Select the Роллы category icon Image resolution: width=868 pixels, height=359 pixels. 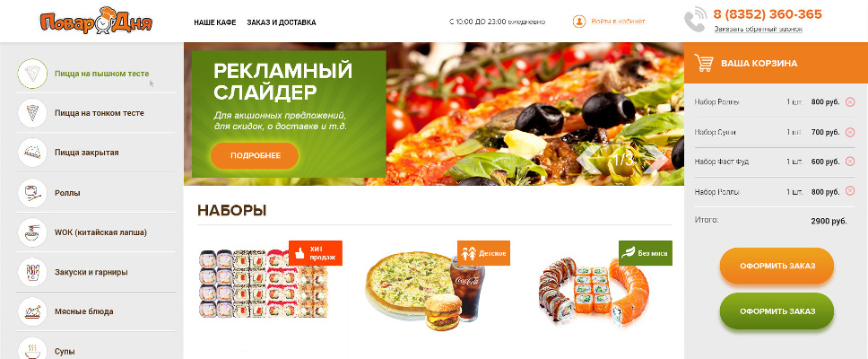click(x=32, y=193)
